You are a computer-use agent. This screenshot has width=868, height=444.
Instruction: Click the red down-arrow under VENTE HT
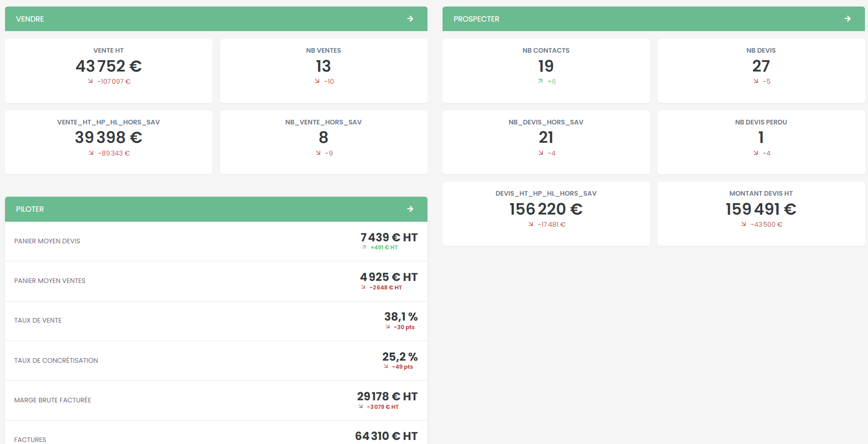tap(91, 81)
